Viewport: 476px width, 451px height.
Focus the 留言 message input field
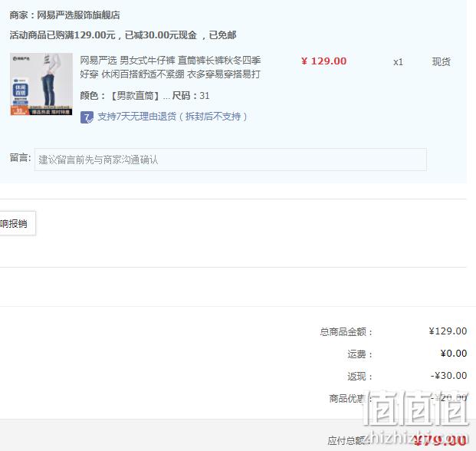tap(231, 160)
